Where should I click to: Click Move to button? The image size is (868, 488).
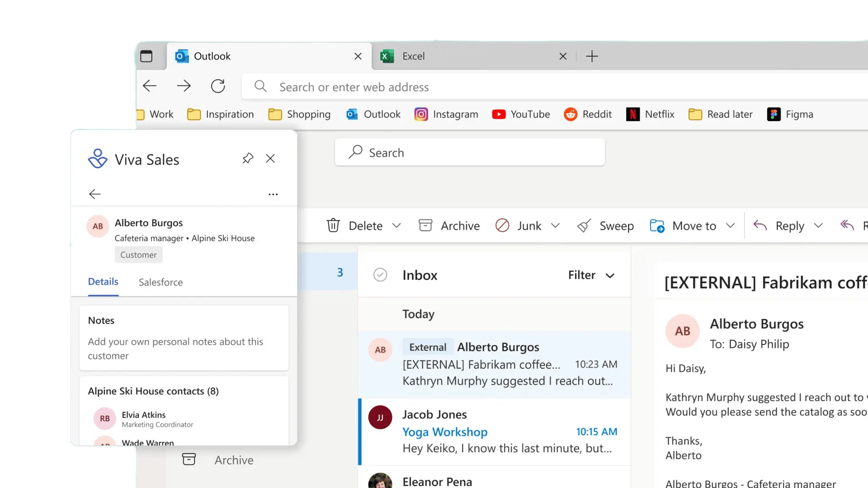pos(683,225)
